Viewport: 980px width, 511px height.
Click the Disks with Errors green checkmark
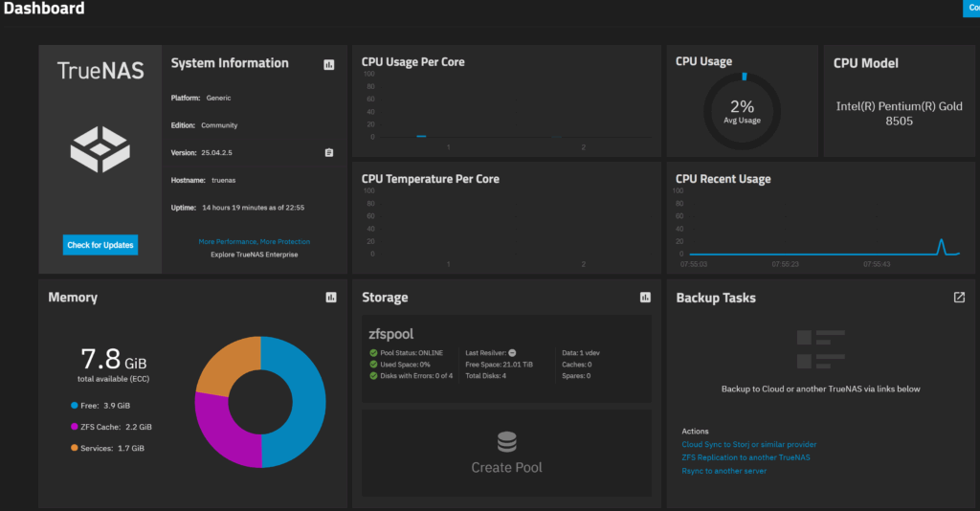click(x=373, y=376)
